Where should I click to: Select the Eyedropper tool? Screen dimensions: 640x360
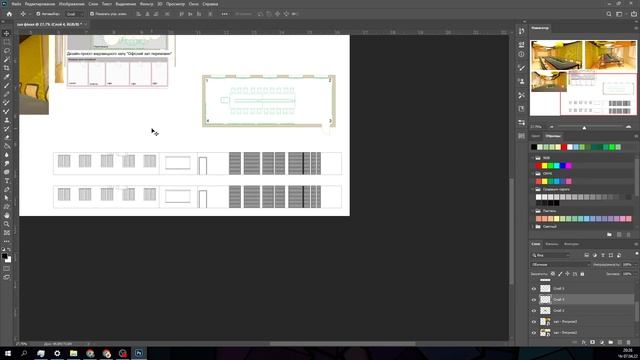pos(7,77)
